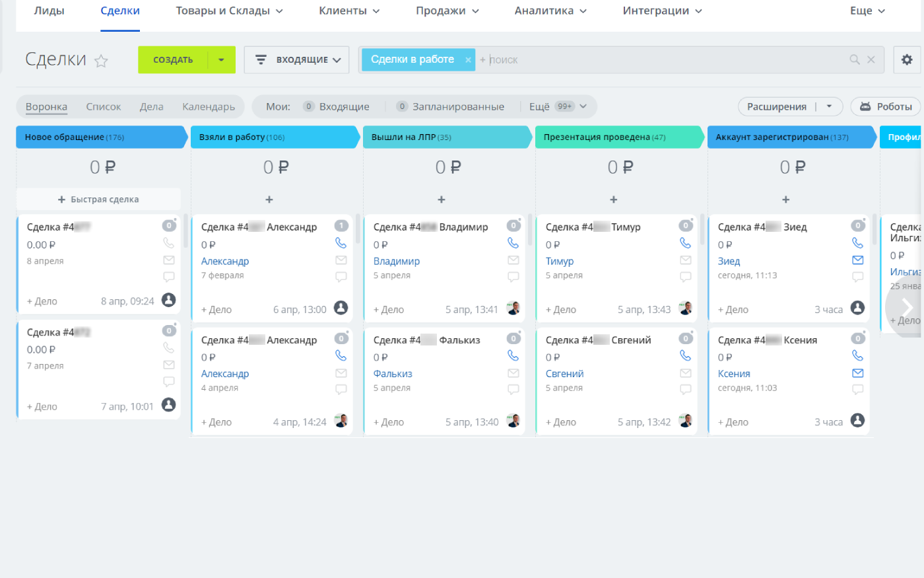Viewport: 924px width, 578px height.
Task: Click the magnifier search icon in filter bar
Action: pos(855,59)
